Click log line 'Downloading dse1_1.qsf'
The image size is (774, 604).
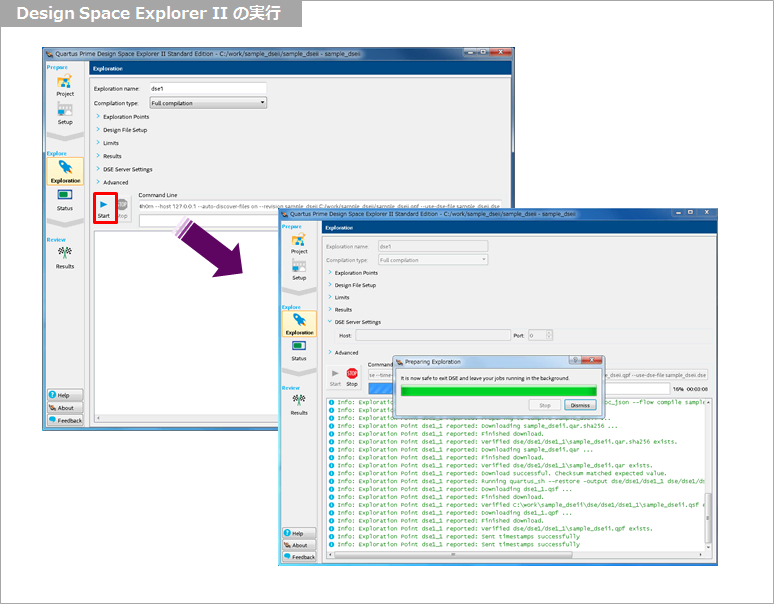pos(450,489)
